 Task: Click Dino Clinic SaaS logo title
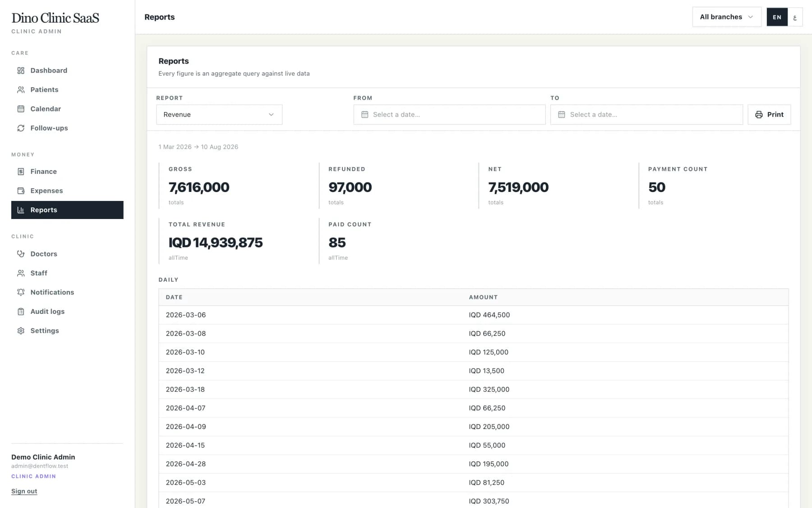click(x=55, y=18)
